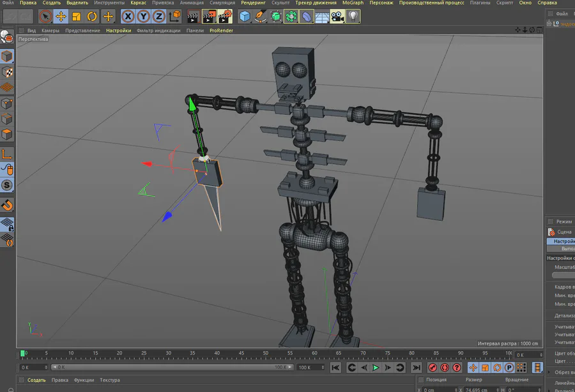Select the Spline Pen tool icon
575x392 pixels.
point(261,17)
